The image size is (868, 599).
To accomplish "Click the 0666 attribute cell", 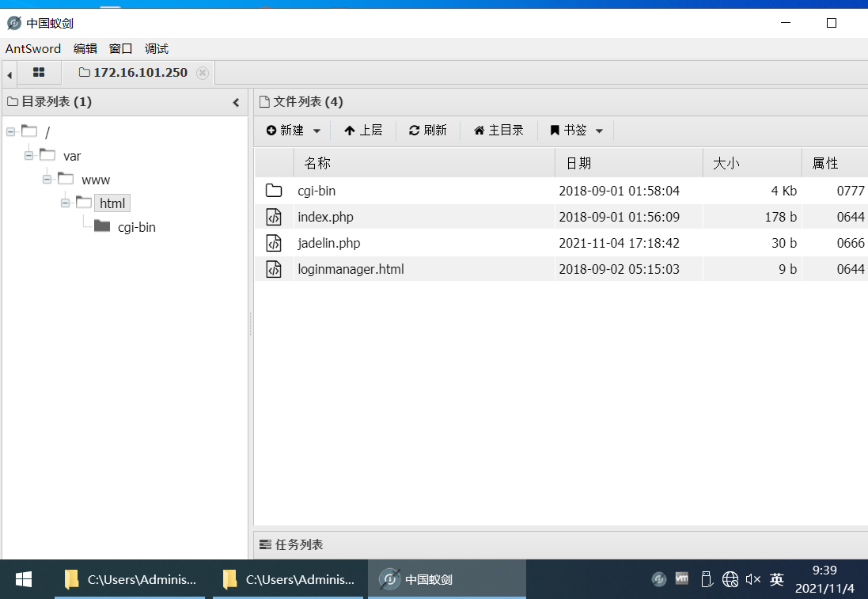I will 851,243.
